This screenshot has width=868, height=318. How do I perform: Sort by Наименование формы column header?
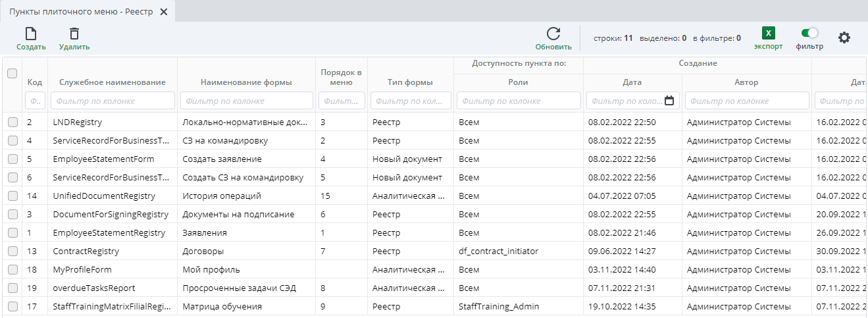tap(246, 82)
